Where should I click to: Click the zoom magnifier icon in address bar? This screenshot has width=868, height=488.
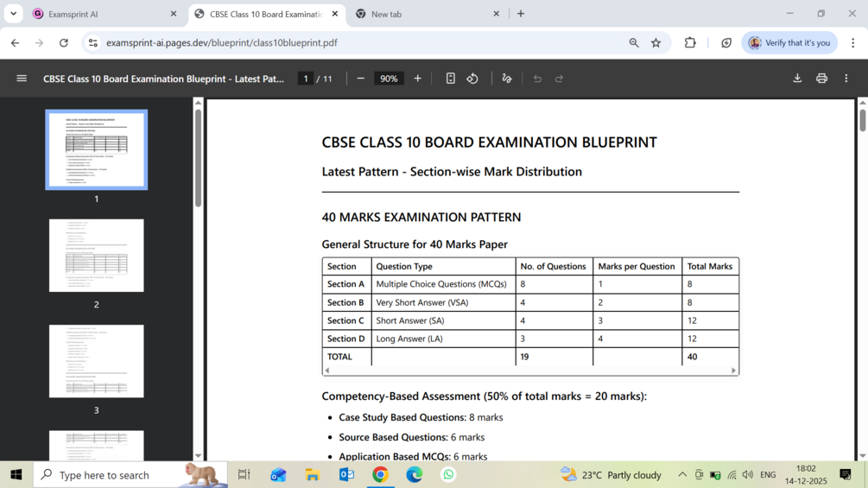(634, 42)
